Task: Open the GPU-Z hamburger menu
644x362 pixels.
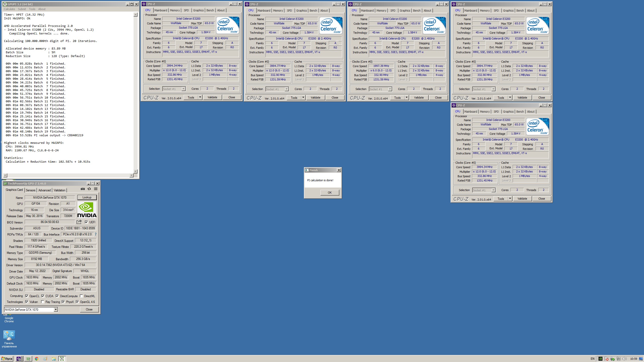Action: (x=96, y=189)
